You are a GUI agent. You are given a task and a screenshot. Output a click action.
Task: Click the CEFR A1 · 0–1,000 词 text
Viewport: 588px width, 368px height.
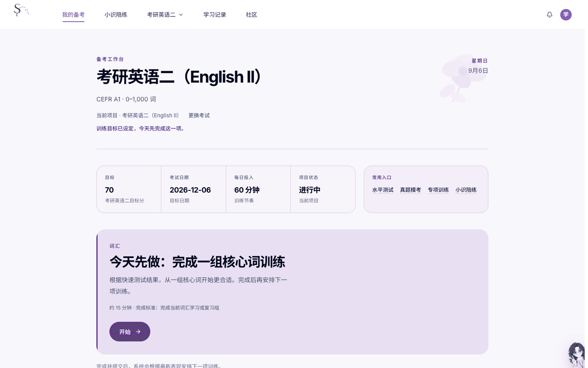[126, 99]
